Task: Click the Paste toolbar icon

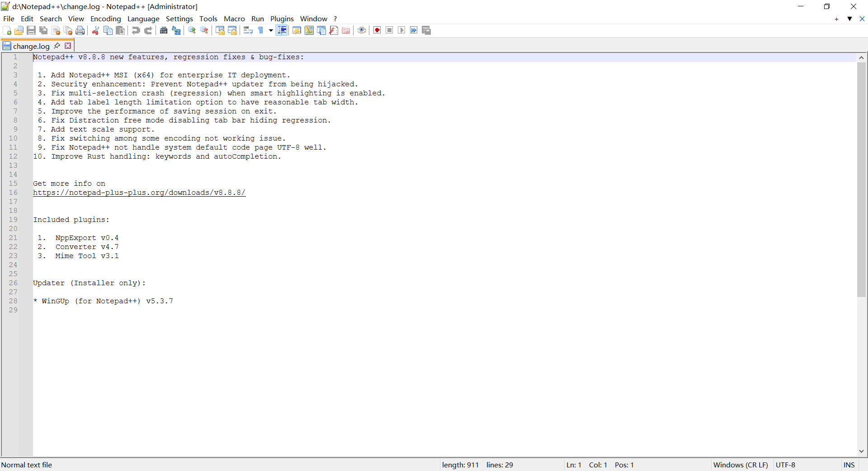Action: point(120,30)
